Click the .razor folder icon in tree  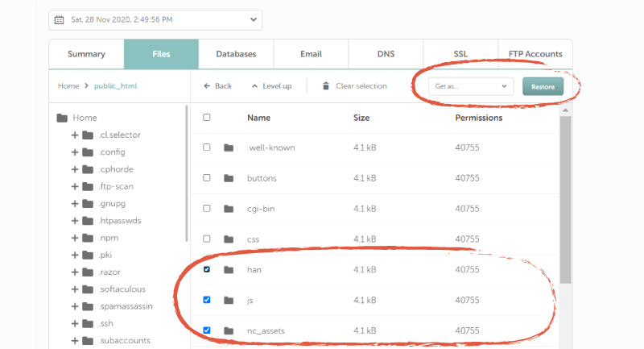pos(88,272)
